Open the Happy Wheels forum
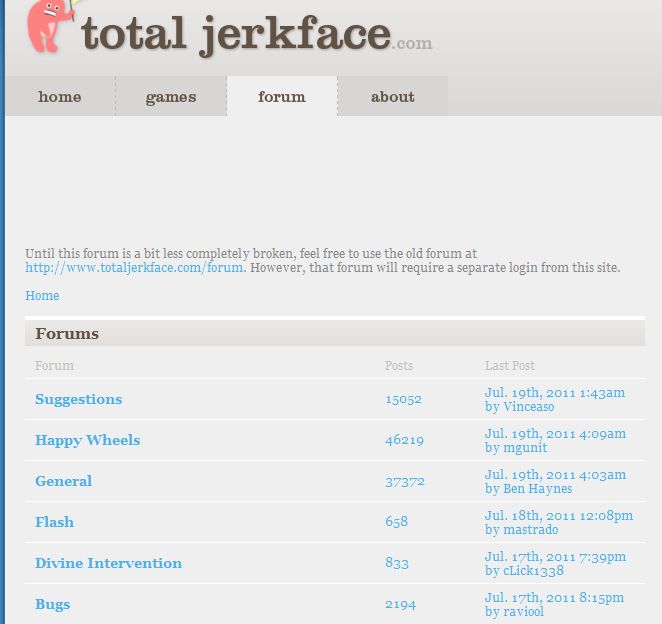The width and height of the screenshot is (662, 624). [87, 440]
